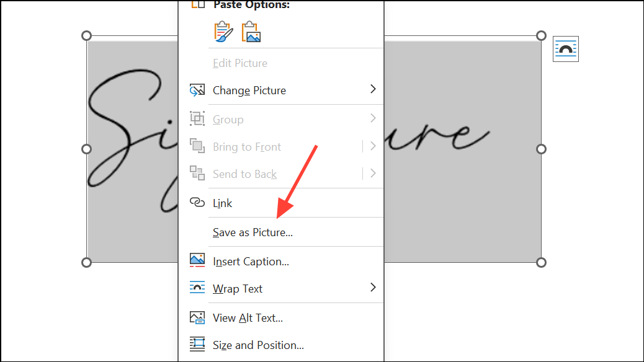The image size is (644, 362).
Task: Click the Send to Back icon
Action: [x=197, y=174]
